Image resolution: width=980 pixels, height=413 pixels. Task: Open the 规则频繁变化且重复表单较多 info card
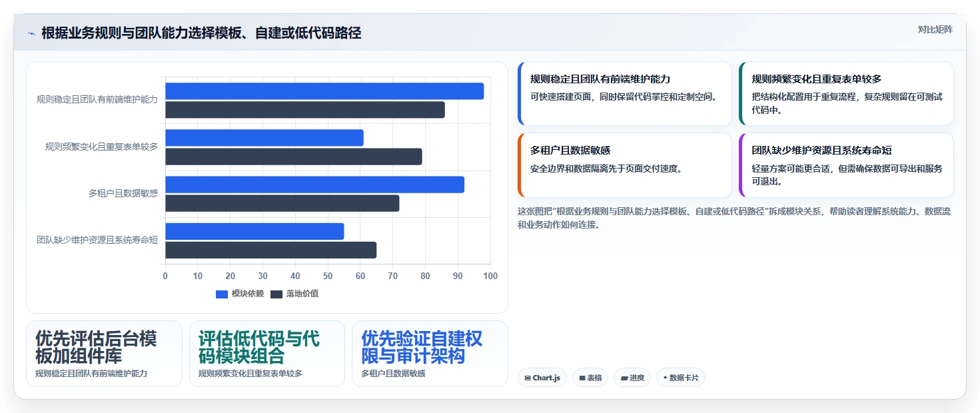point(846,93)
